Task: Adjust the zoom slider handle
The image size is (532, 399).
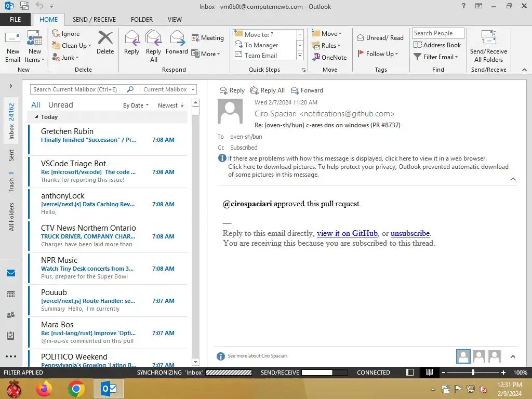Action: tap(473, 372)
